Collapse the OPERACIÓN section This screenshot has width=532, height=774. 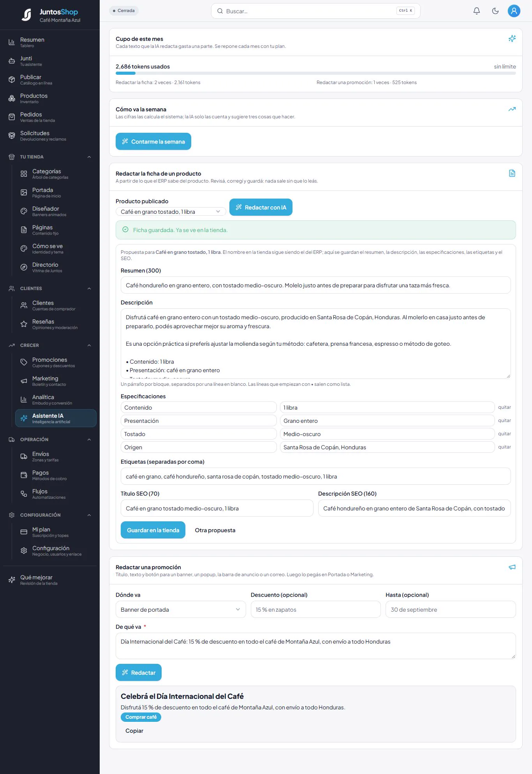(89, 440)
